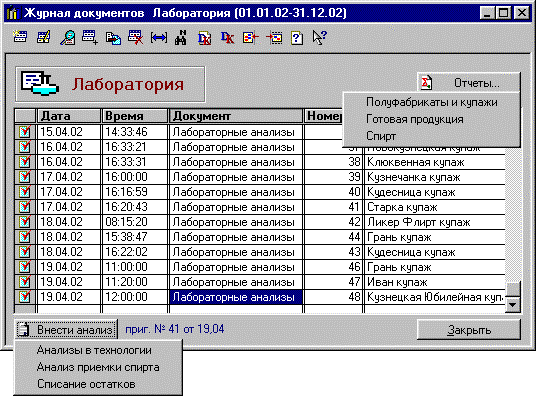
Task: Select date cell 15.04.02
Action: pyautogui.click(x=69, y=132)
